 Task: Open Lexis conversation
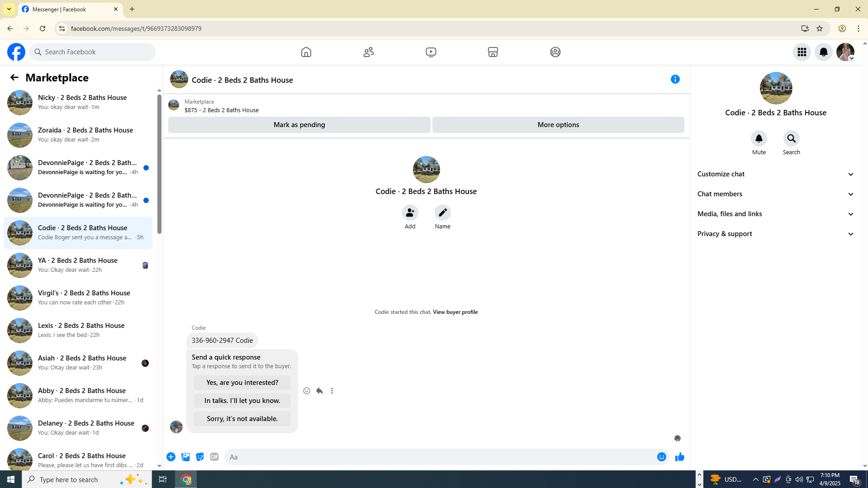78,331
